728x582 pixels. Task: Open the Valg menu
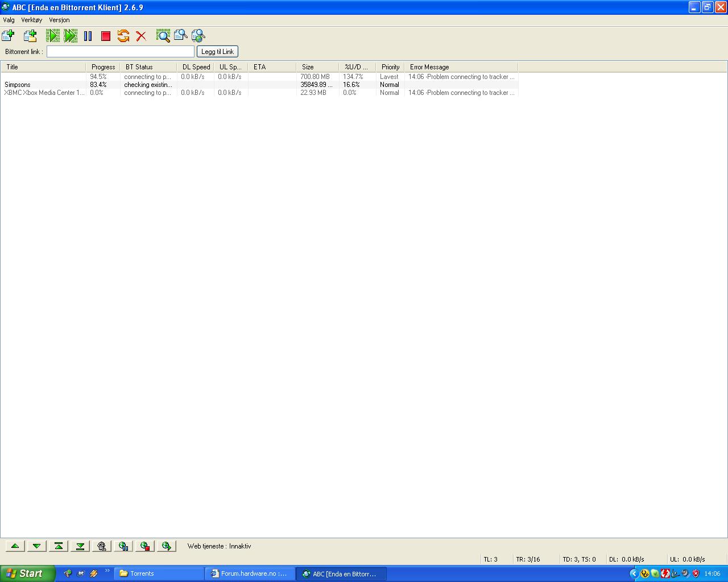pyautogui.click(x=9, y=20)
